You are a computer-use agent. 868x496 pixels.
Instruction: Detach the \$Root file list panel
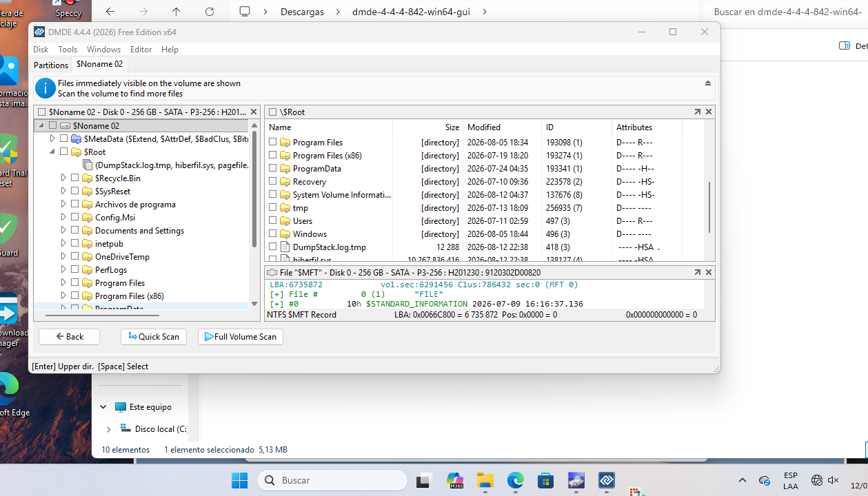pos(697,112)
